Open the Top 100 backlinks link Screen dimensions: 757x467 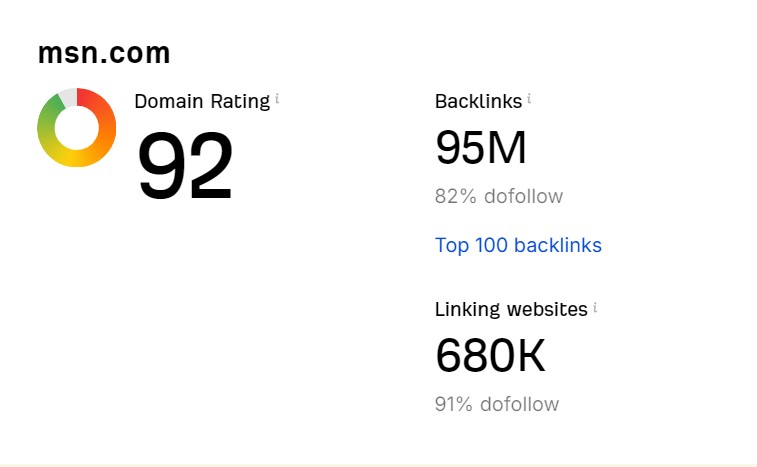pos(518,245)
